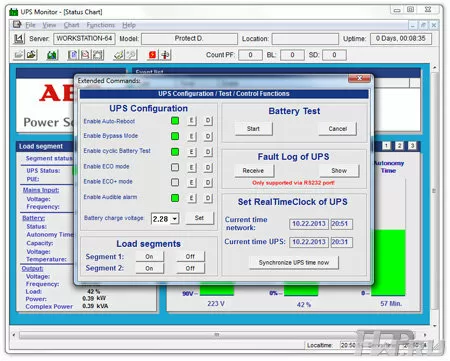This screenshot has height=361, width=450.
Task: Select tab 3 in Status Chart window
Action: 412,146
